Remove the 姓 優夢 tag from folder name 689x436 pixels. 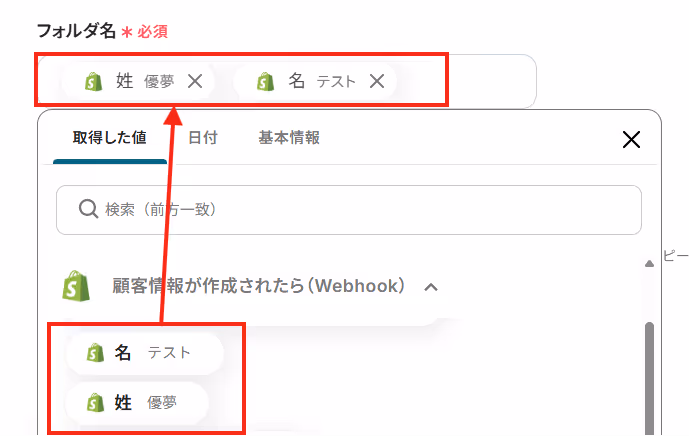tap(195, 81)
